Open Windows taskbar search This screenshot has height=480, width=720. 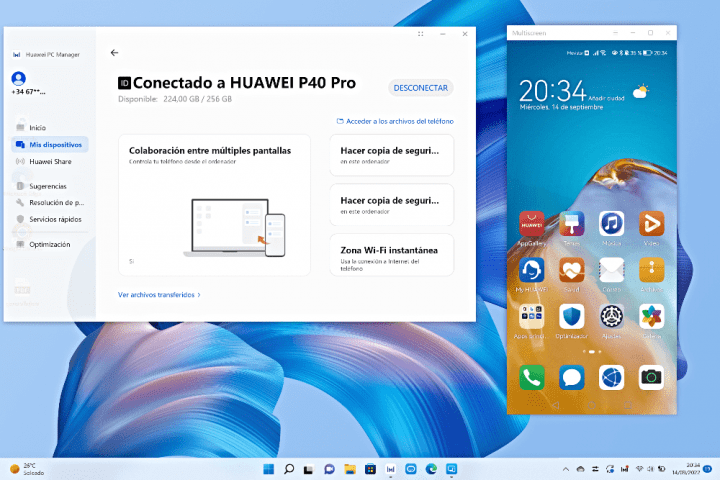coord(289,469)
